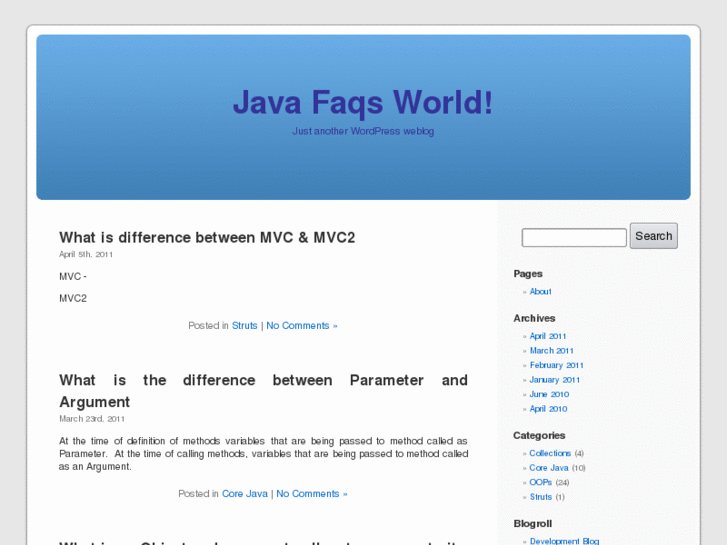Open post 'What is difference between MVC & MVC2'
Screen dimensions: 727x545
pyautogui.click(x=207, y=237)
